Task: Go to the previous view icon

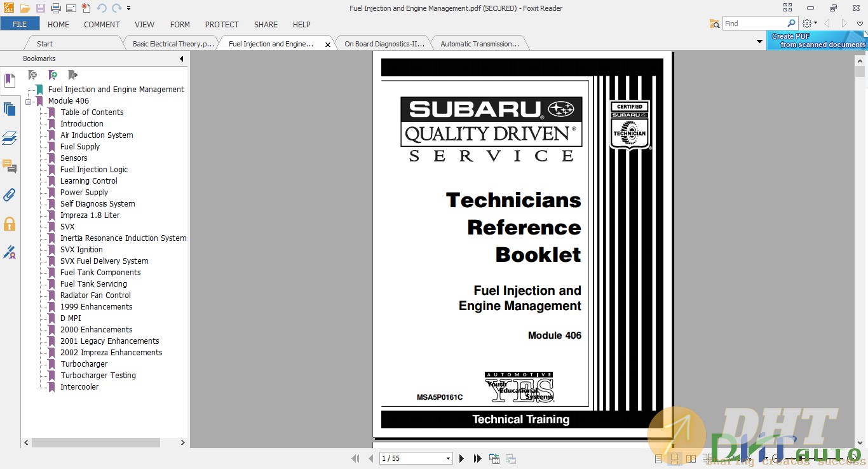Action: coord(494,458)
